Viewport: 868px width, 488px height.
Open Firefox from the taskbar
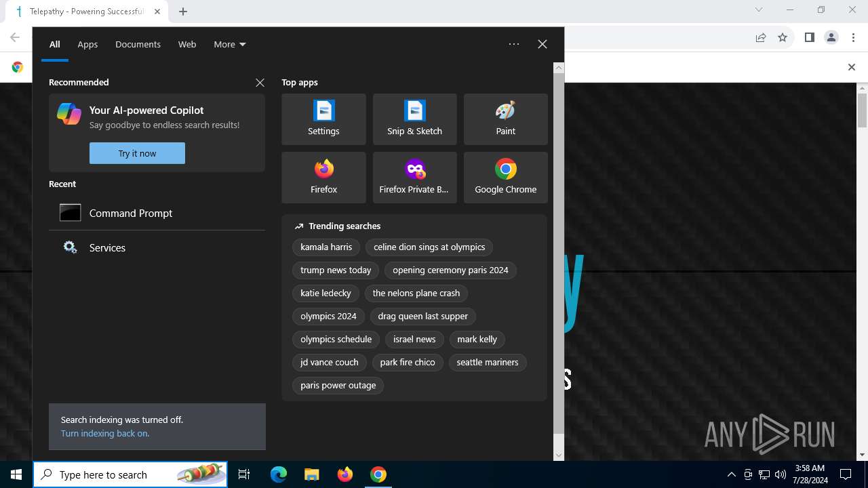pyautogui.click(x=345, y=474)
